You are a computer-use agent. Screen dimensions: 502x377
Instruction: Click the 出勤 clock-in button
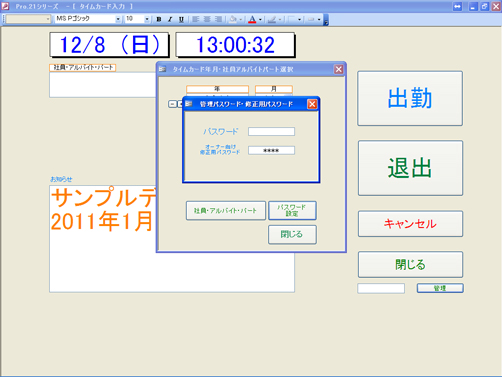(x=410, y=98)
